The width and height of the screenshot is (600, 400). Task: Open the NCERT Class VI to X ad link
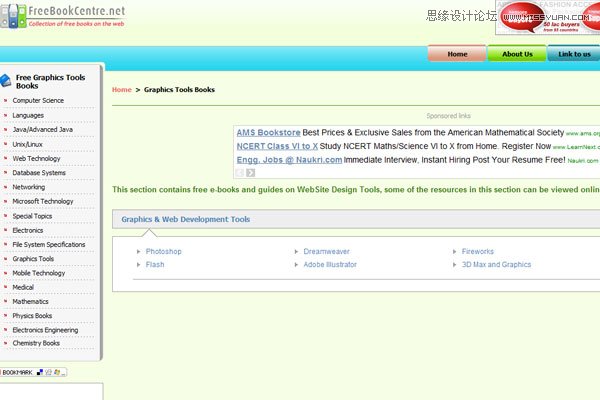[x=277, y=146]
